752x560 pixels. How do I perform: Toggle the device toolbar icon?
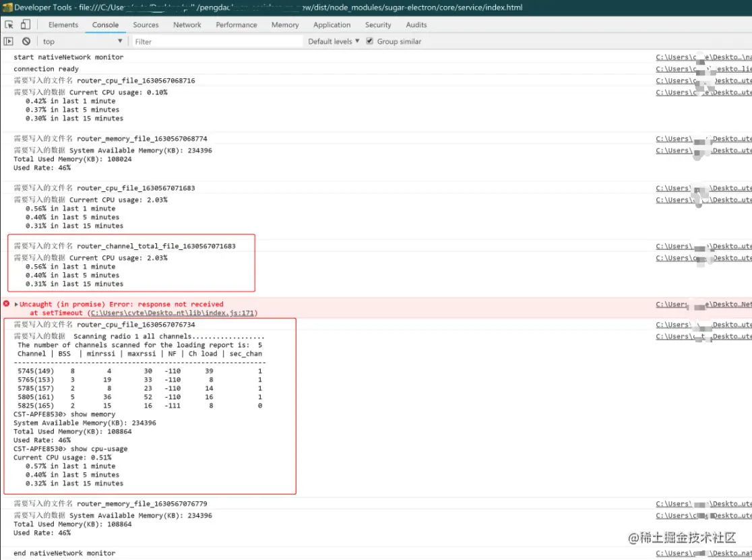point(26,24)
